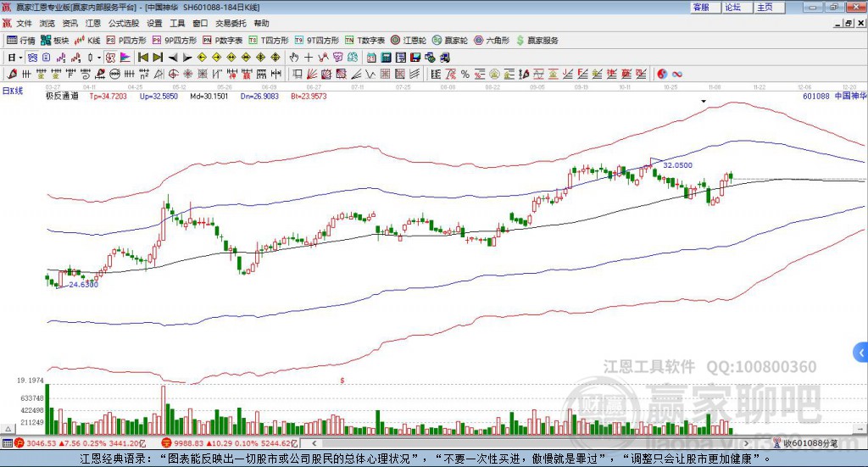Select the circle target drawing tool

point(173,74)
